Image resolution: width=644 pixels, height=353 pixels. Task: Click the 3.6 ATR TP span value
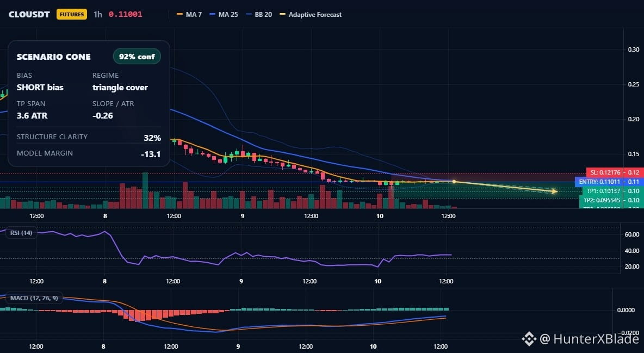pos(32,115)
